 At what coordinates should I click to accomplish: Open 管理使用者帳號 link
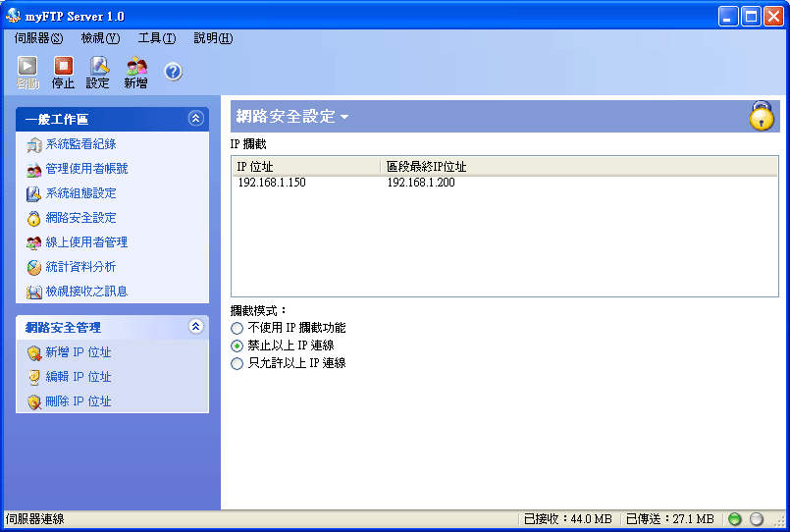(x=86, y=169)
